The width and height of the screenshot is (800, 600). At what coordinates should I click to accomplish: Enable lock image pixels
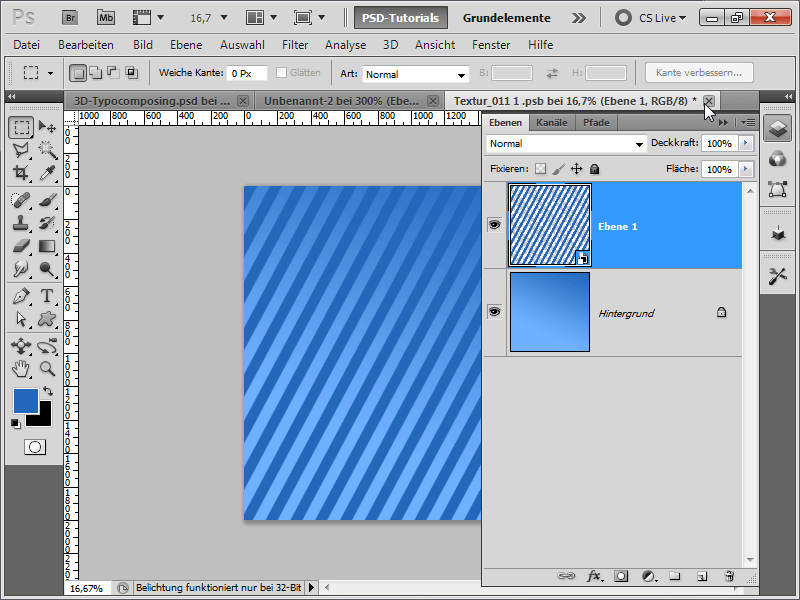(x=559, y=169)
